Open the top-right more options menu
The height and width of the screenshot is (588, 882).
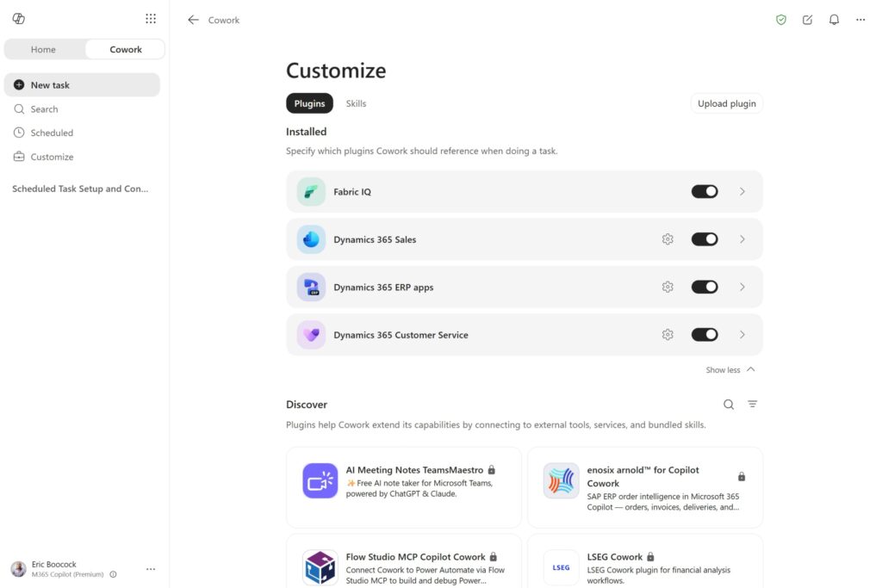click(860, 20)
